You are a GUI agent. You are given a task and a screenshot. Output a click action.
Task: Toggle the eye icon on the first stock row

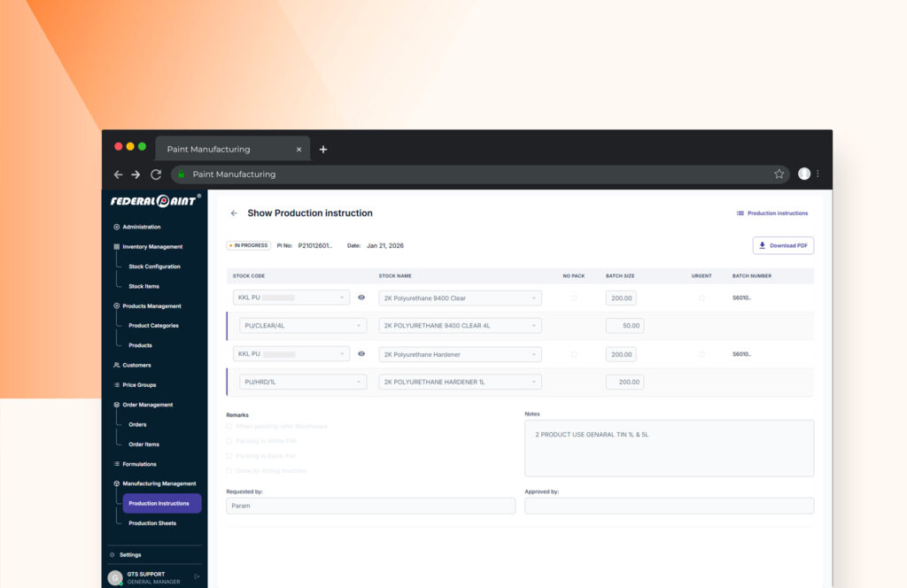coord(361,298)
